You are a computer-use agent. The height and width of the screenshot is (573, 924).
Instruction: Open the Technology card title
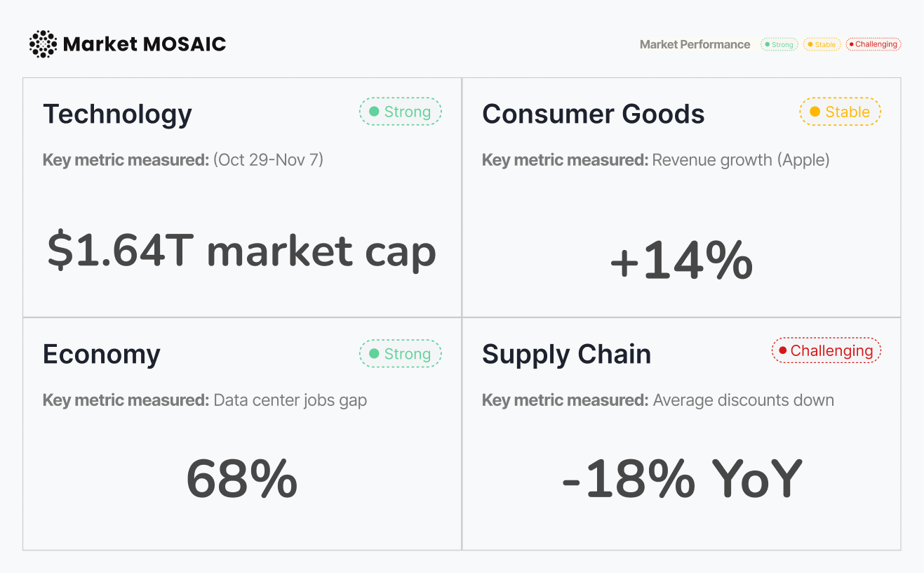tap(117, 114)
